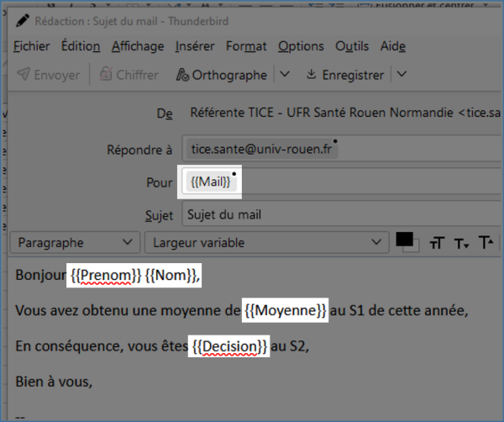Open the Affichage menu
The height and width of the screenshot is (422, 504).
pos(138,46)
